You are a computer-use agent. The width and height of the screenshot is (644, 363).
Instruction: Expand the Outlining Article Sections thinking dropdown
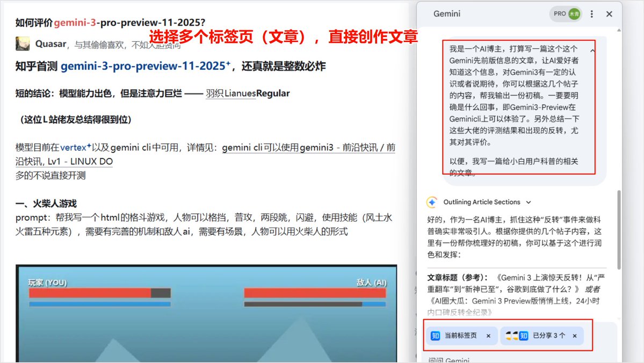click(x=529, y=202)
